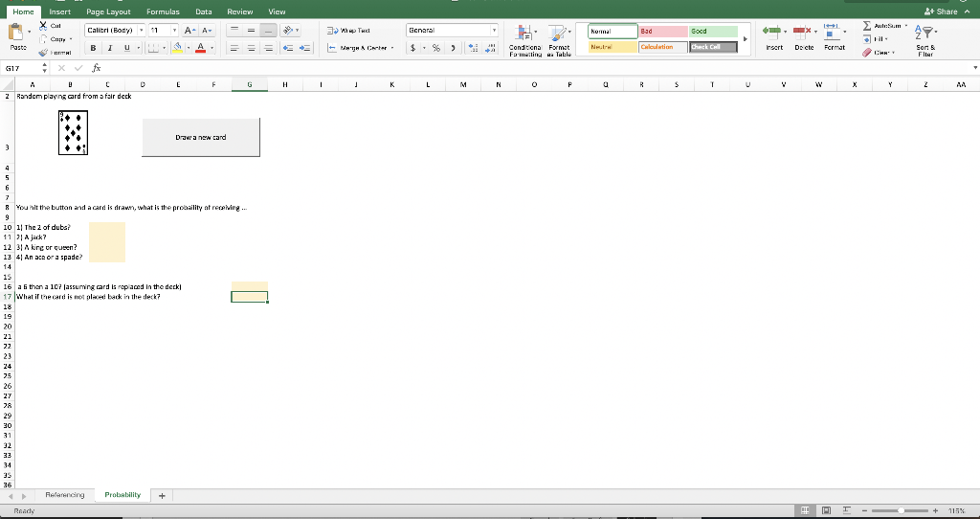This screenshot has width=980, height=519.
Task: Align text left
Action: [x=234, y=48]
